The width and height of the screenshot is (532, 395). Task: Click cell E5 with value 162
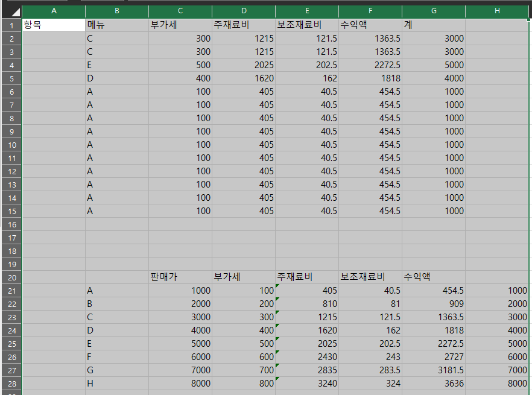[x=307, y=78]
